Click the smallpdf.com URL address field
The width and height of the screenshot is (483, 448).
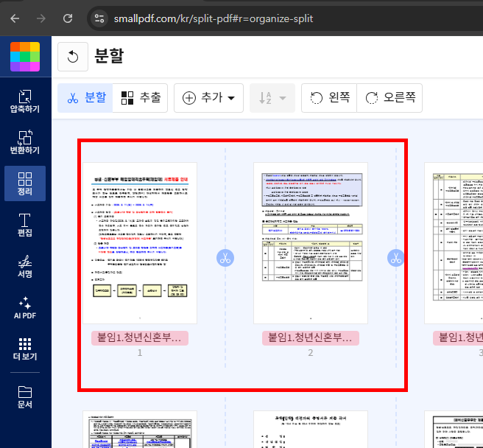214,18
